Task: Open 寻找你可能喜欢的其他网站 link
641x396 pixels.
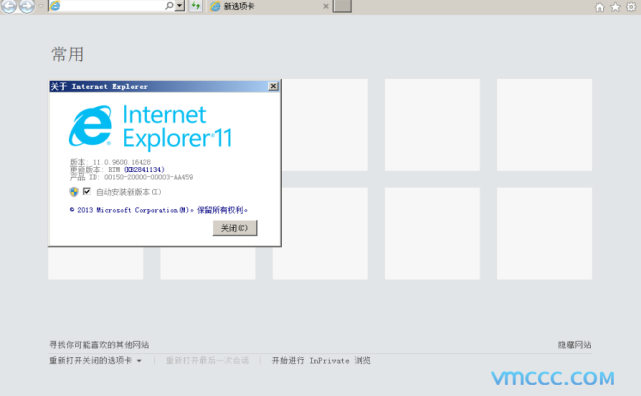Action: 99,345
